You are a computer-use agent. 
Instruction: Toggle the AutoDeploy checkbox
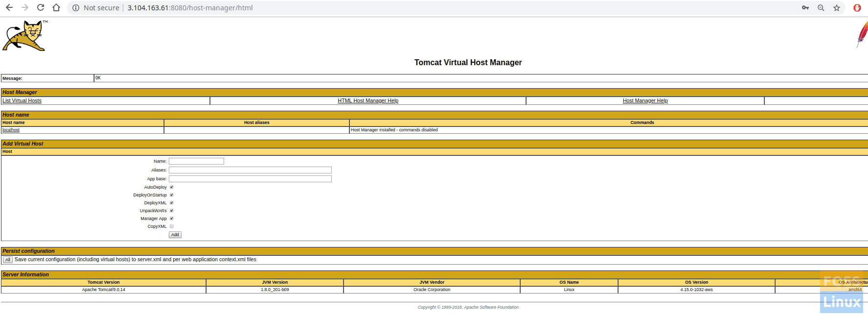pos(172,187)
